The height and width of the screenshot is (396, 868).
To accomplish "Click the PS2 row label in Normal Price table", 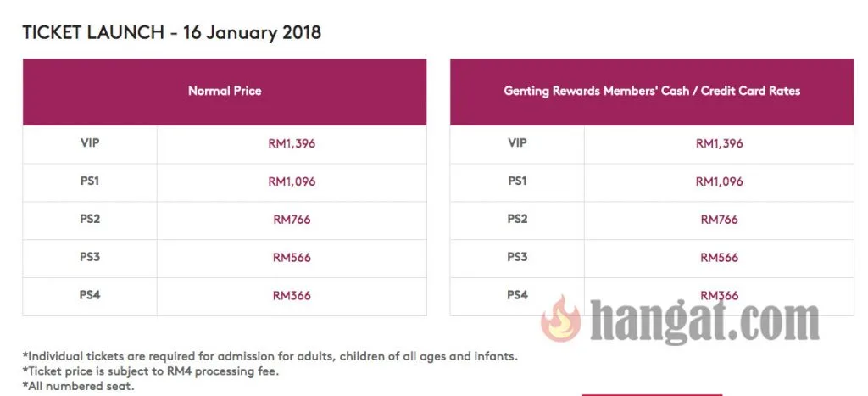I will (x=90, y=220).
